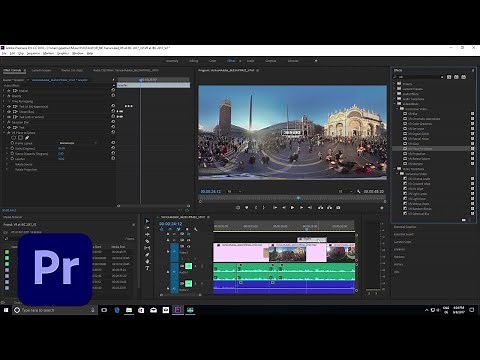This screenshot has height=360, width=480.
Task: Collapse the Video Transitions folder
Action: pos(395,169)
